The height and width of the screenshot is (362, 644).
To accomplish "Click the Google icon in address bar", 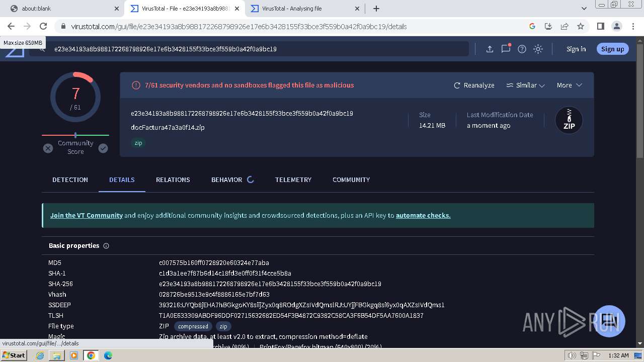I will [x=532, y=26].
